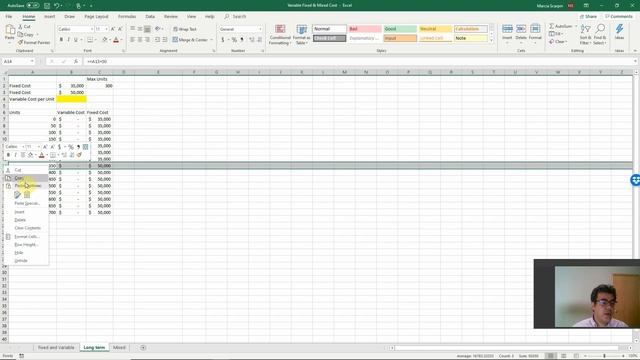This screenshot has width=640, height=360.
Task: Click the Paste icon in the Clipboard group
Action: click(x=10, y=30)
